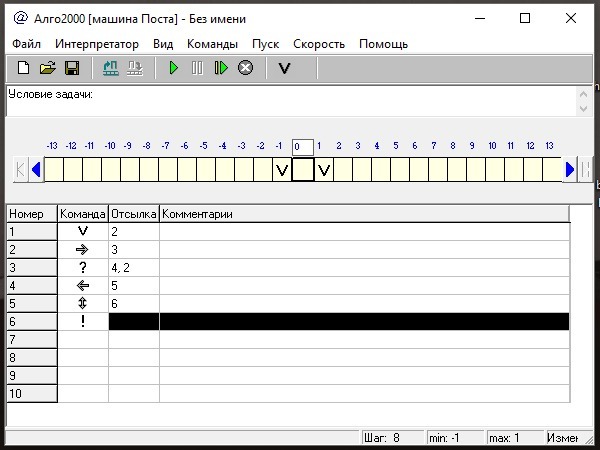The height and width of the screenshot is (450, 600).
Task: Open the Вид menu
Action: (x=163, y=44)
